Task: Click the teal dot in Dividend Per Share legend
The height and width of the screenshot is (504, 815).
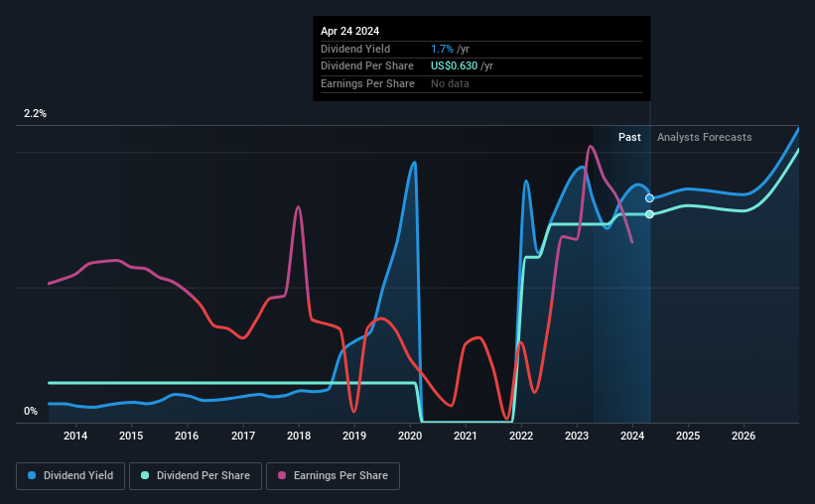Action: pyautogui.click(x=145, y=475)
